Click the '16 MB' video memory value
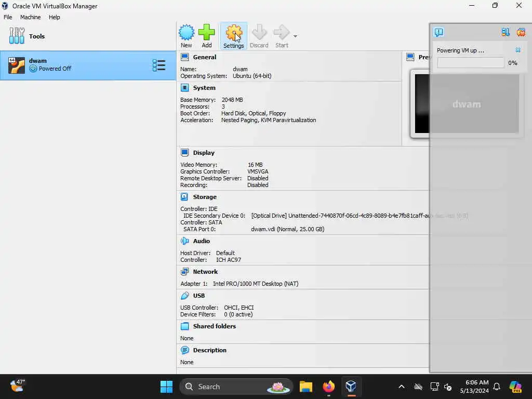The height and width of the screenshot is (399, 532). point(255,165)
